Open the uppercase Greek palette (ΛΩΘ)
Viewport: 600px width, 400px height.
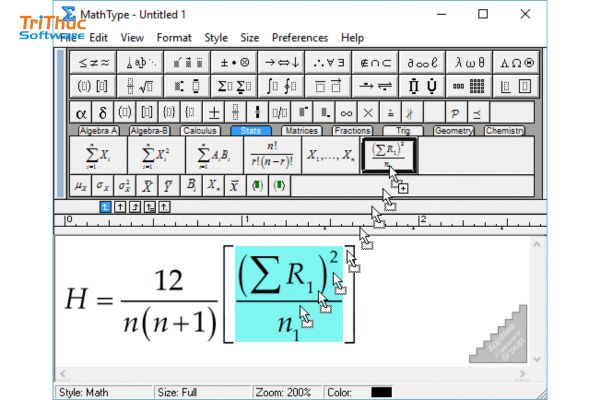coord(516,62)
